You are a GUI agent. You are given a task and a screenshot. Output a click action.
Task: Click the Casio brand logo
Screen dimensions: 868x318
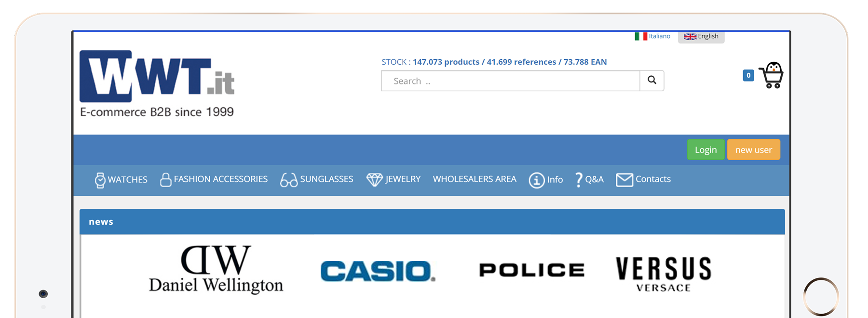(x=378, y=271)
